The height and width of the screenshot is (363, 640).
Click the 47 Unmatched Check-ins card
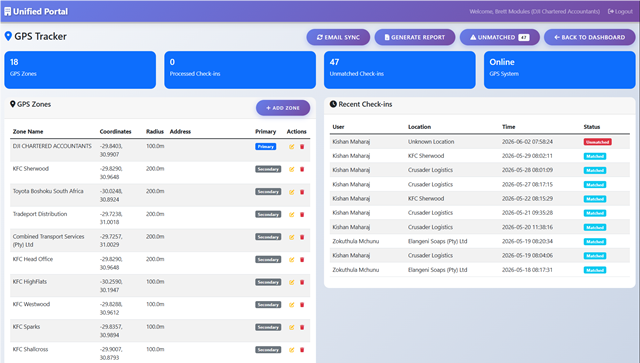[x=400, y=70]
